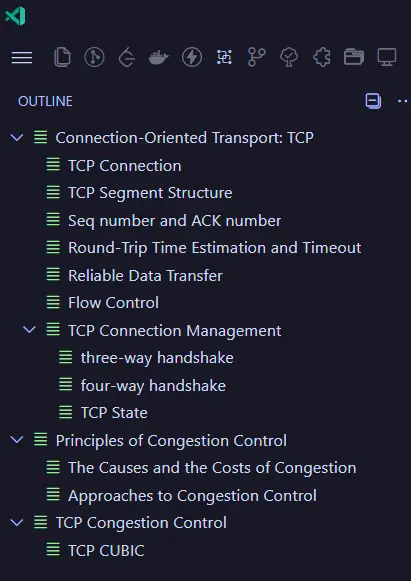Select the three-way handshake entry

(157, 358)
